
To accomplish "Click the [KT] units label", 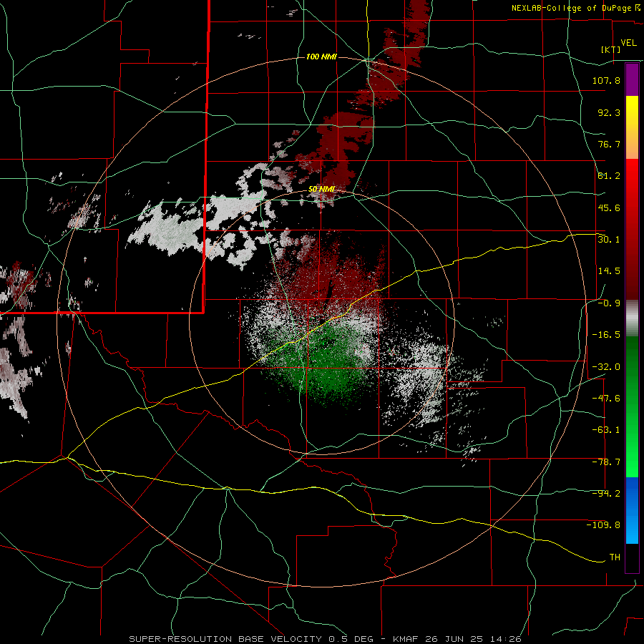I will point(611,49).
